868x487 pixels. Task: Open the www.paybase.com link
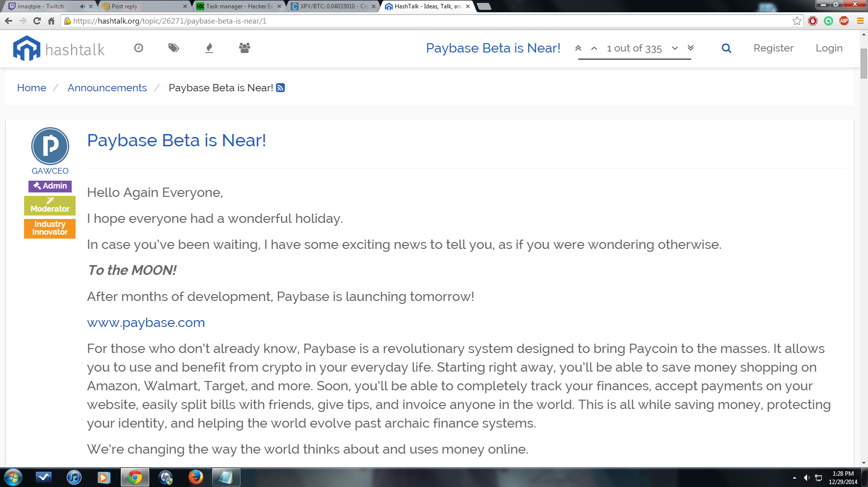click(146, 323)
